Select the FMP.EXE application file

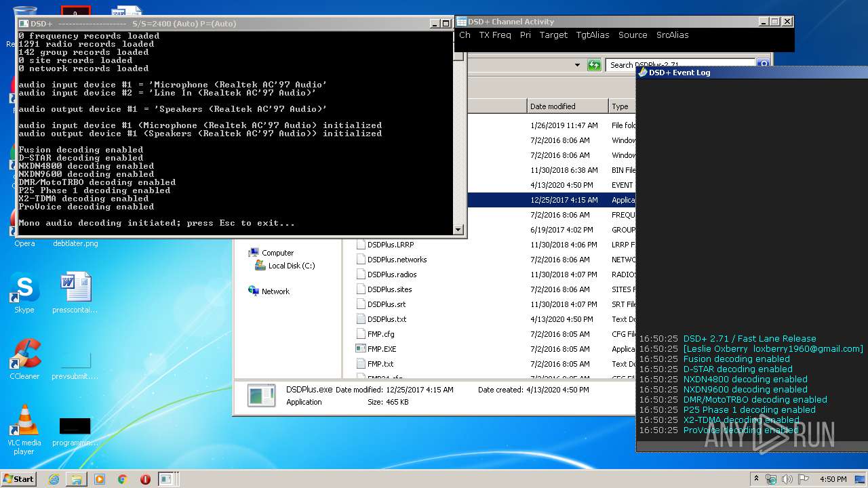[x=382, y=349]
